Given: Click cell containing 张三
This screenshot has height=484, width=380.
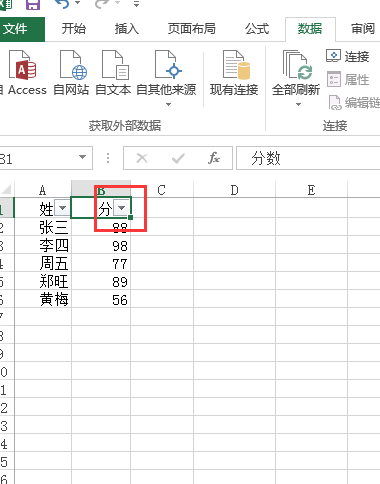Looking at the screenshot, I should coord(43,228).
